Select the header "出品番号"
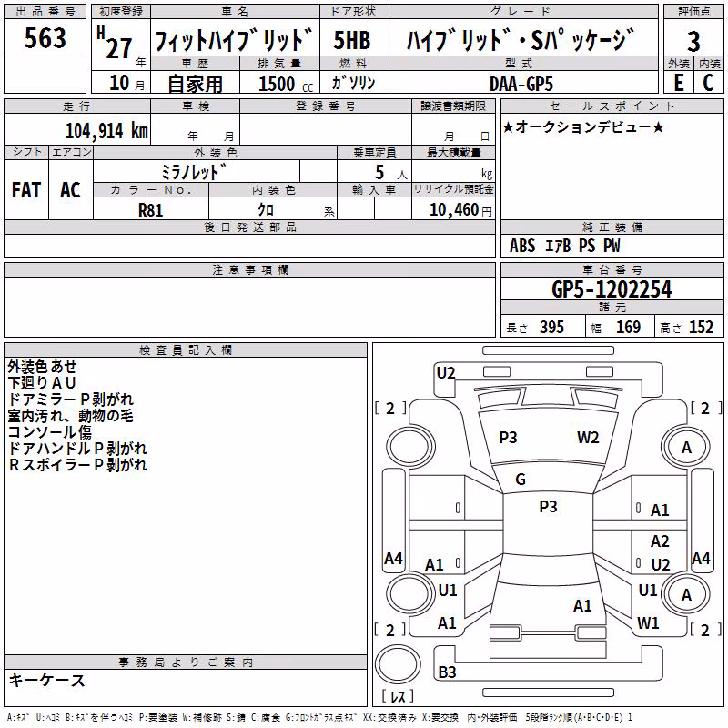 (45, 12)
